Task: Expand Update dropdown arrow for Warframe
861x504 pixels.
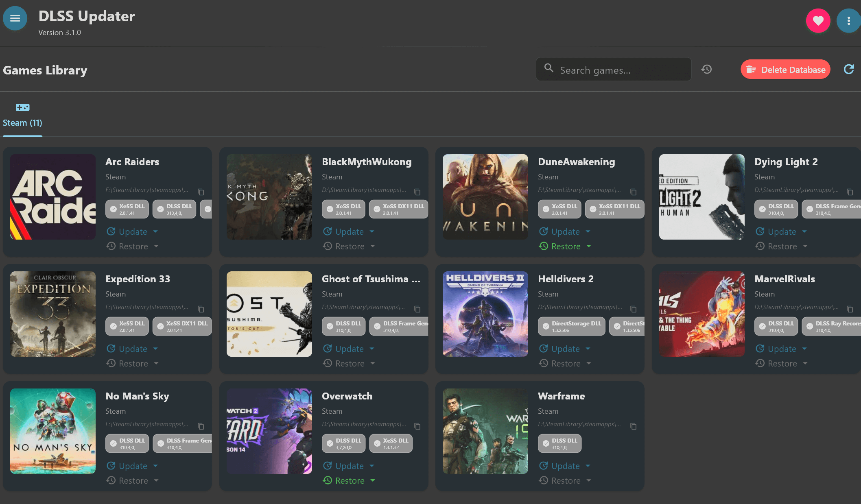Action: click(x=588, y=466)
